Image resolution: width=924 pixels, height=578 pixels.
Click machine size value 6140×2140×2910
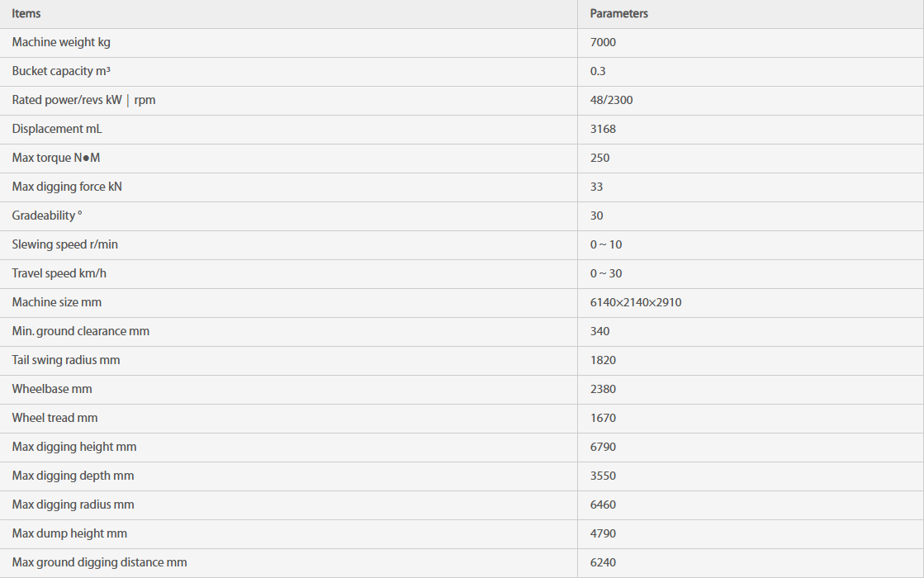(635, 302)
